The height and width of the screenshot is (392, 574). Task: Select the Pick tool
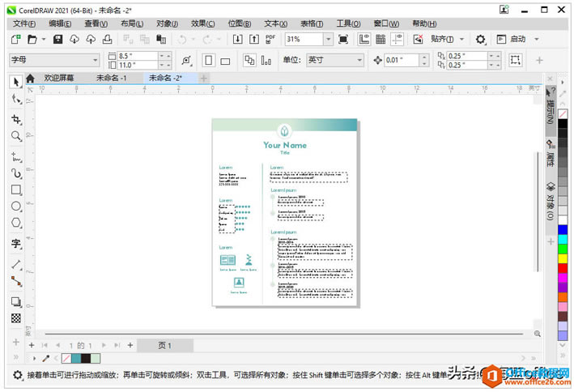pyautogui.click(x=15, y=82)
